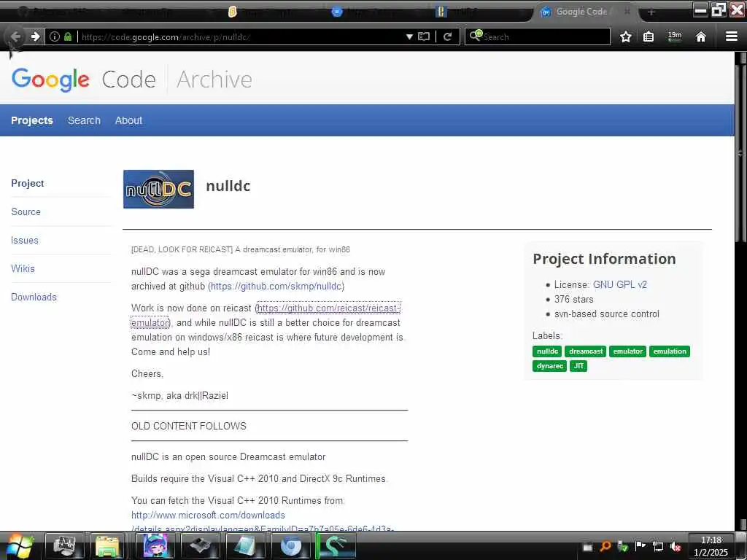Open the github.com/skmp/nulldc link
Image resolution: width=747 pixels, height=560 pixels.
[276, 286]
